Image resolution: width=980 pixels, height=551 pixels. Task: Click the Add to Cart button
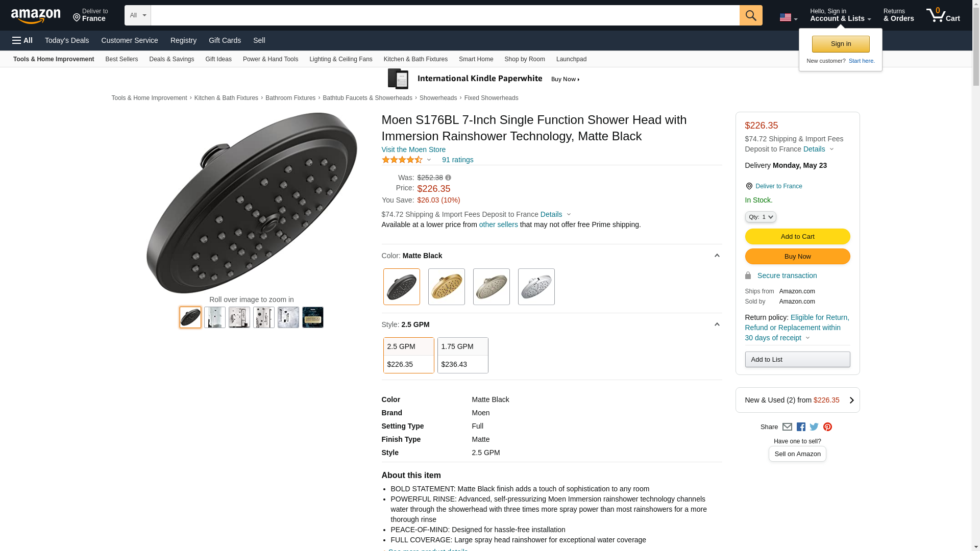click(x=797, y=237)
